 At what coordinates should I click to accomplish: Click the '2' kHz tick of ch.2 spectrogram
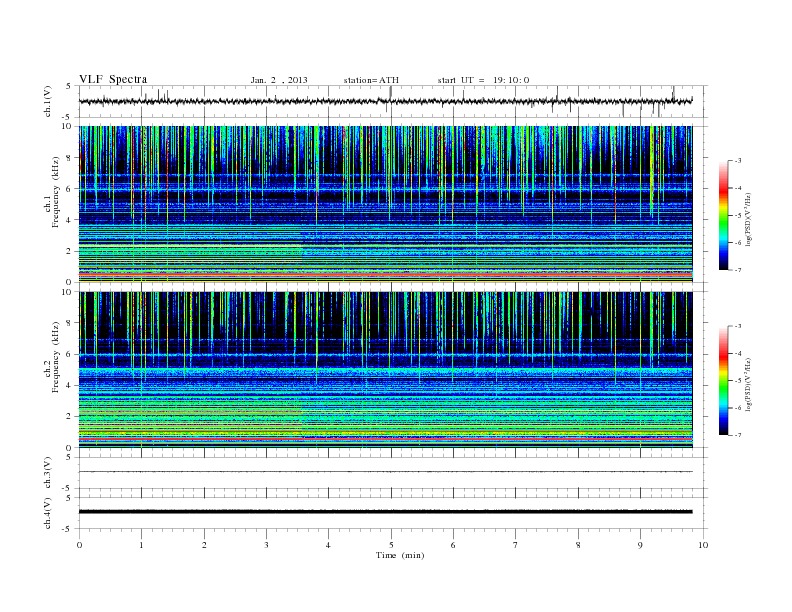tap(69, 417)
